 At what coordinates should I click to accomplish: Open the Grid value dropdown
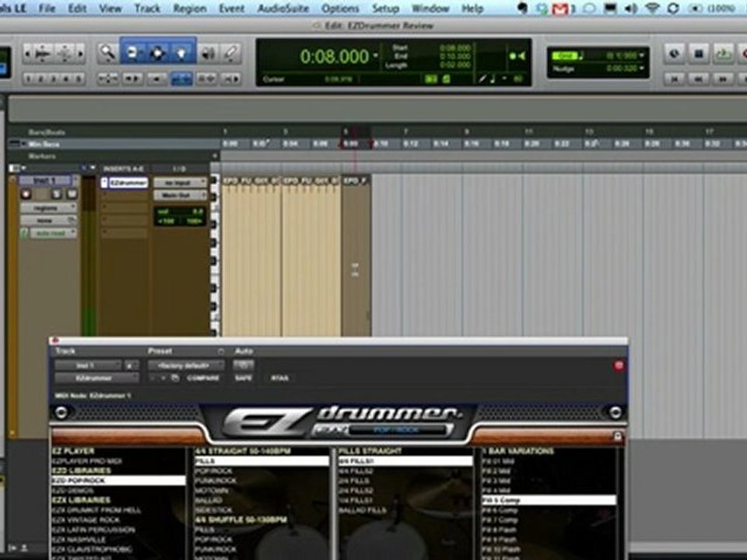pyautogui.click(x=642, y=56)
